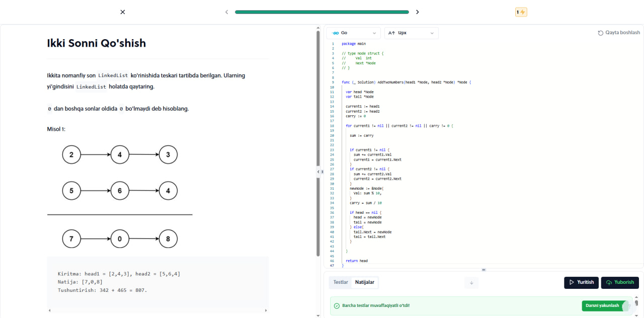The height and width of the screenshot is (318, 644).
Task: Click the 'Tushuntirish: 342 + 465 = 807.' line
Action: pyautogui.click(x=103, y=290)
